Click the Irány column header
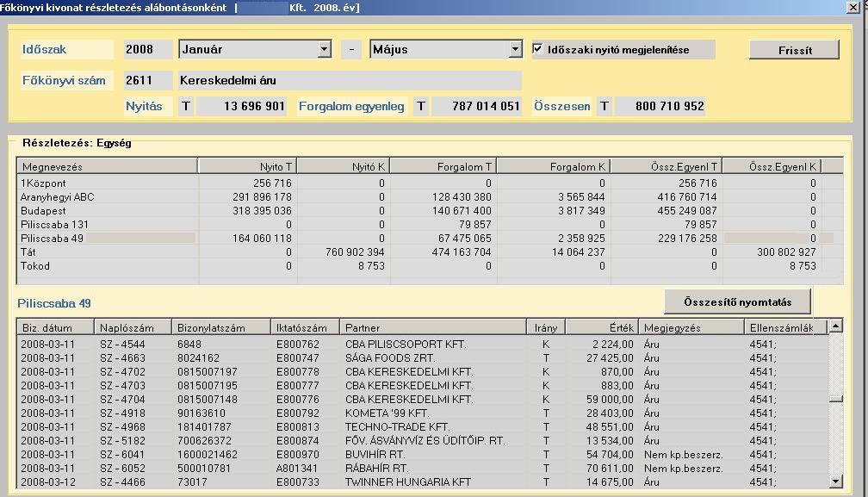The image size is (868, 497). (x=546, y=327)
